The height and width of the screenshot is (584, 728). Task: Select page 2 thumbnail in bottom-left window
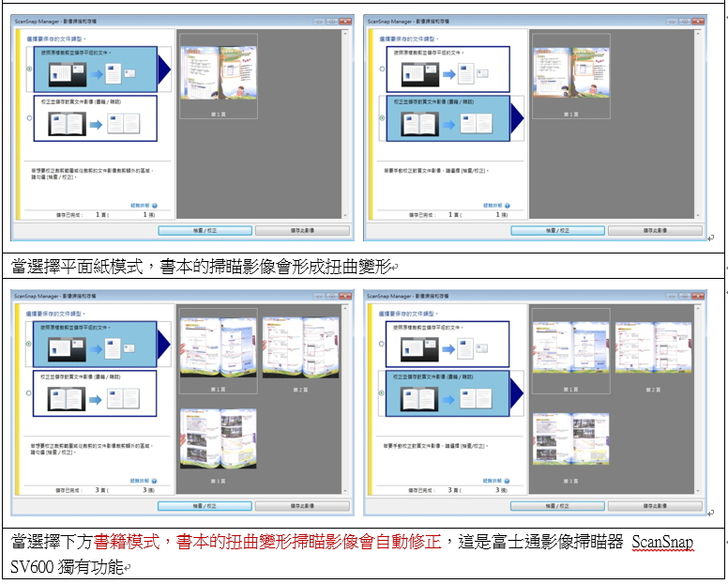click(301, 347)
